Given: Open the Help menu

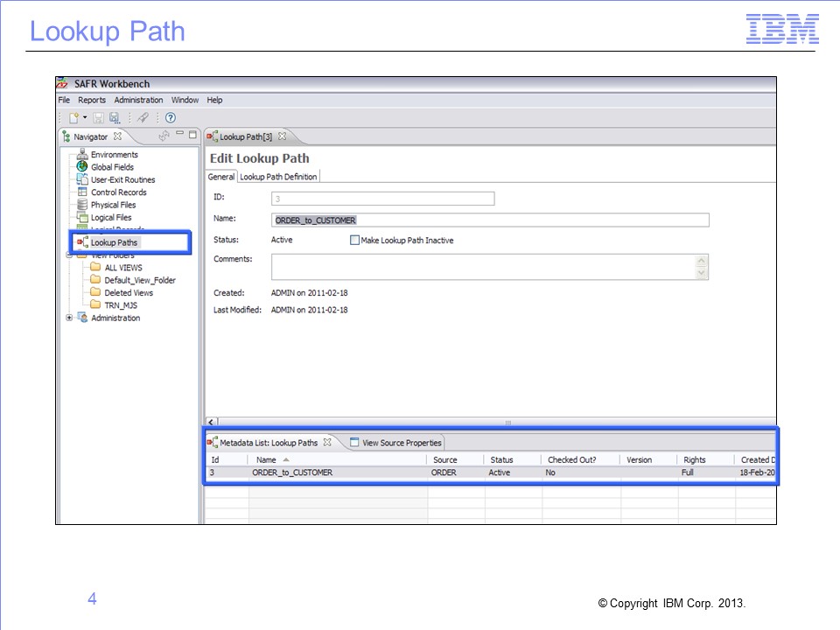Looking at the screenshot, I should point(214,100).
